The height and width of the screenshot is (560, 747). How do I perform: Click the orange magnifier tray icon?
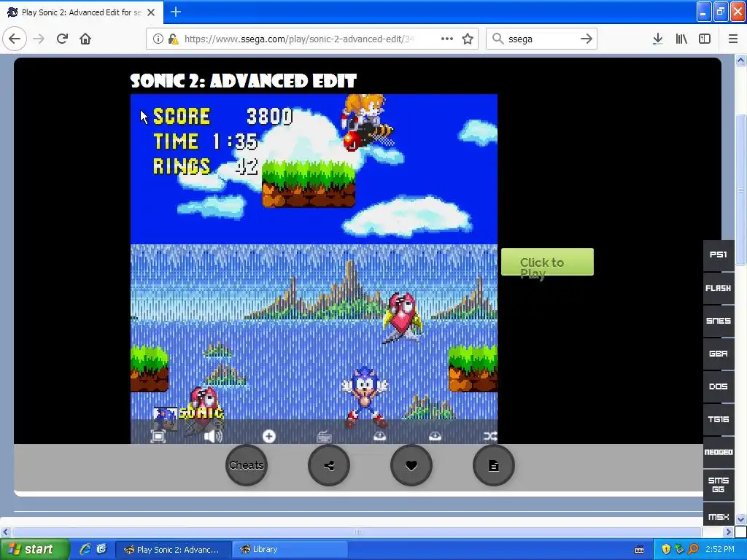pyautogui.click(x=693, y=550)
